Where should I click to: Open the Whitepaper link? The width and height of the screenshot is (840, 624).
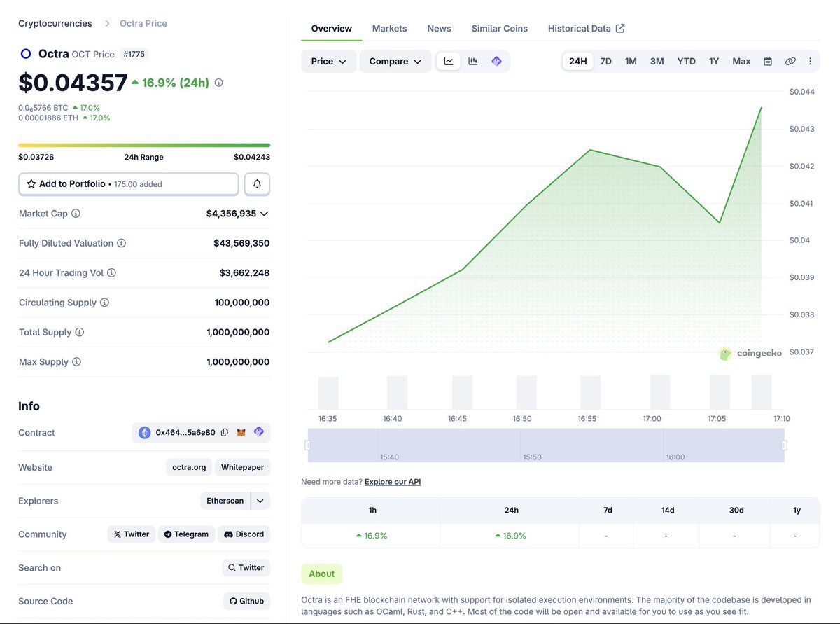[x=242, y=467]
